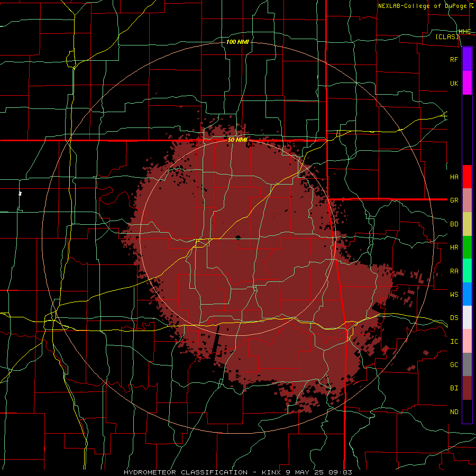476x476 pixels.
Task: Click the "[CLAS]" legend title
Action: coord(447,37)
